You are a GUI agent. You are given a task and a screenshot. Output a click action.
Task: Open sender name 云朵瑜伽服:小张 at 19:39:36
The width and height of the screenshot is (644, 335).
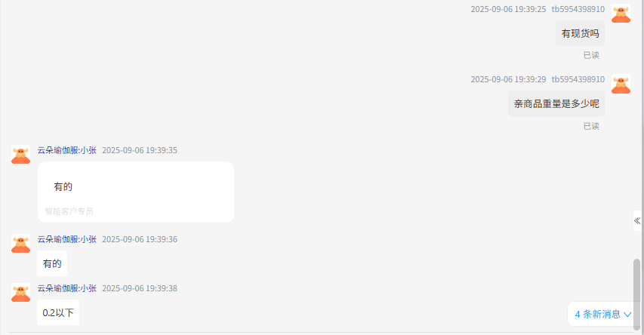pos(67,239)
